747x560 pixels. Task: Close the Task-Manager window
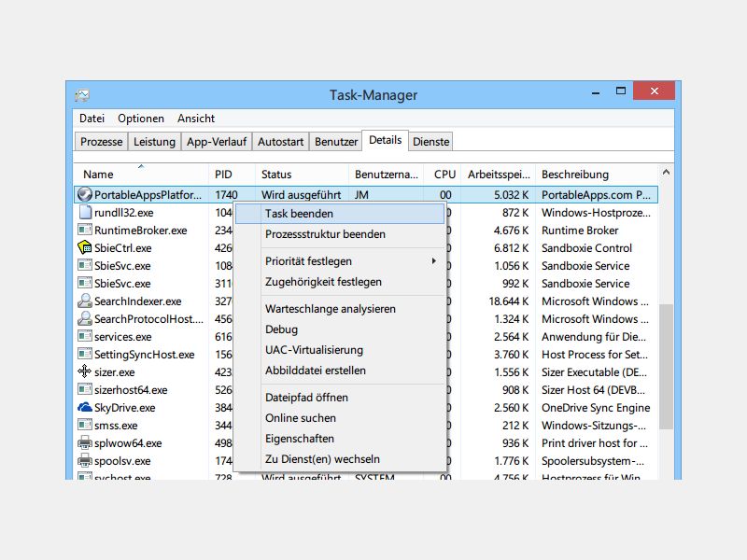pos(655,91)
